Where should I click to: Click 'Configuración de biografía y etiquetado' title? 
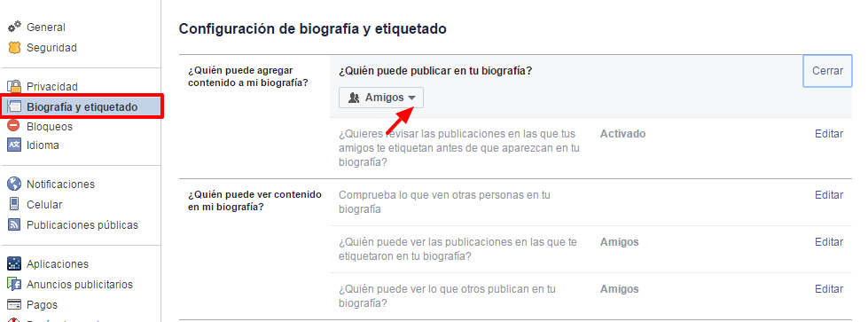[x=312, y=28]
